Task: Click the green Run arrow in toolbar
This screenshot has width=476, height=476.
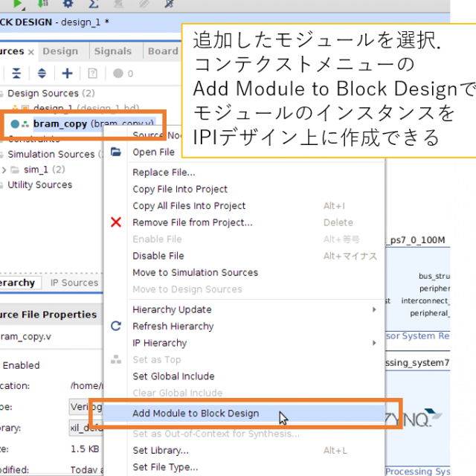Action: (x=18, y=4)
